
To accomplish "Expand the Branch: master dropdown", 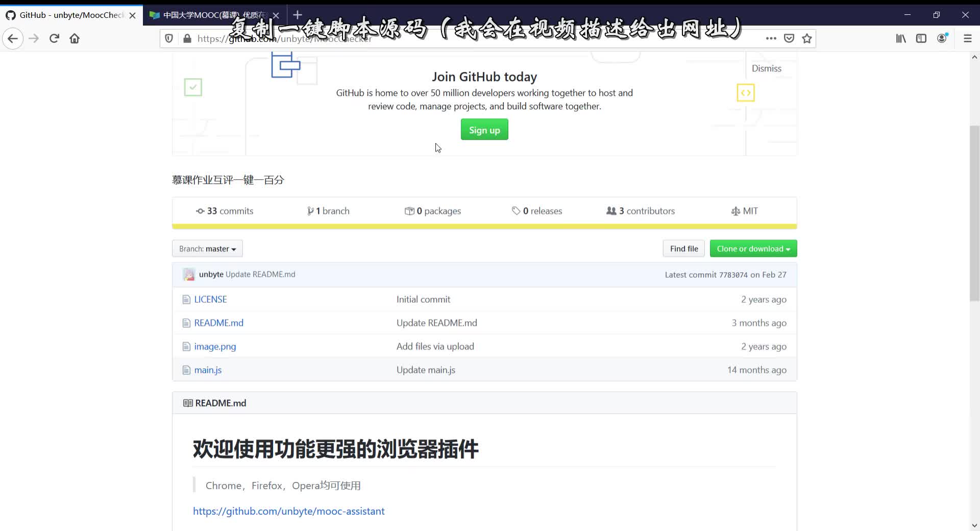I will point(207,249).
